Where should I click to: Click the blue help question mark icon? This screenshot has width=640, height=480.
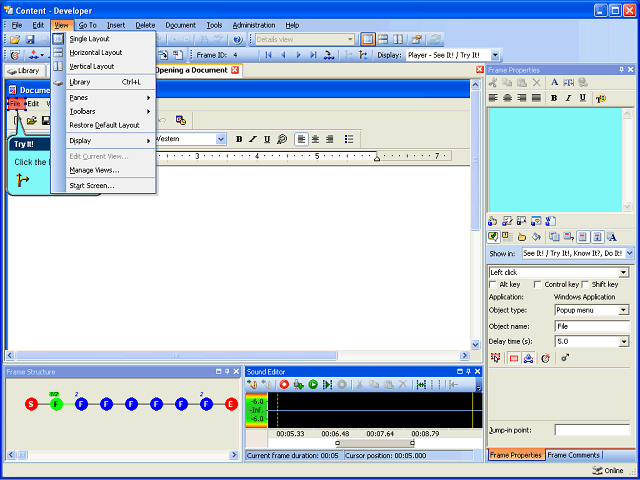click(x=238, y=40)
